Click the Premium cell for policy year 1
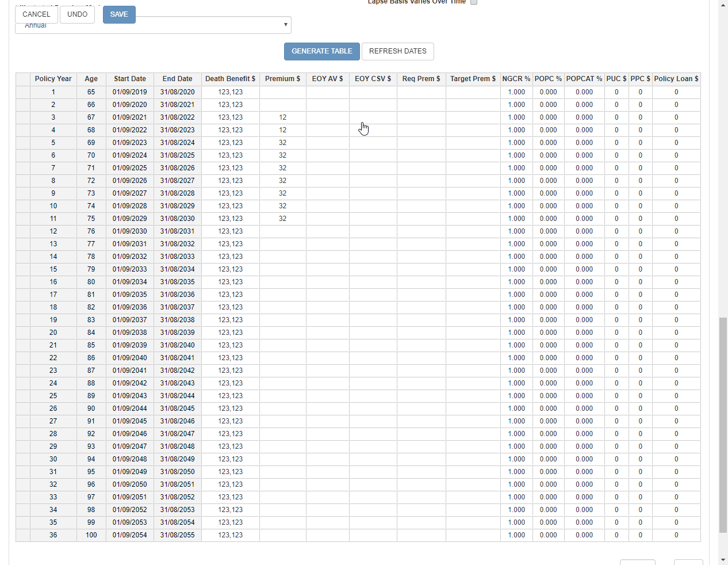This screenshot has width=728, height=565. [282, 92]
